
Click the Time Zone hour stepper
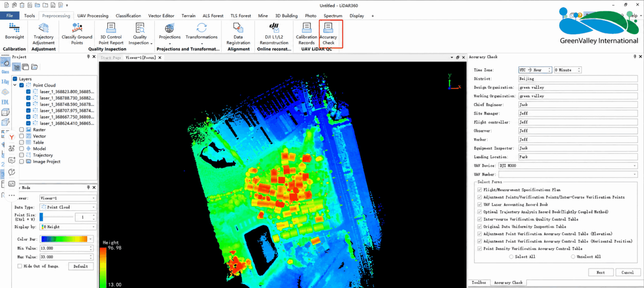(549, 70)
